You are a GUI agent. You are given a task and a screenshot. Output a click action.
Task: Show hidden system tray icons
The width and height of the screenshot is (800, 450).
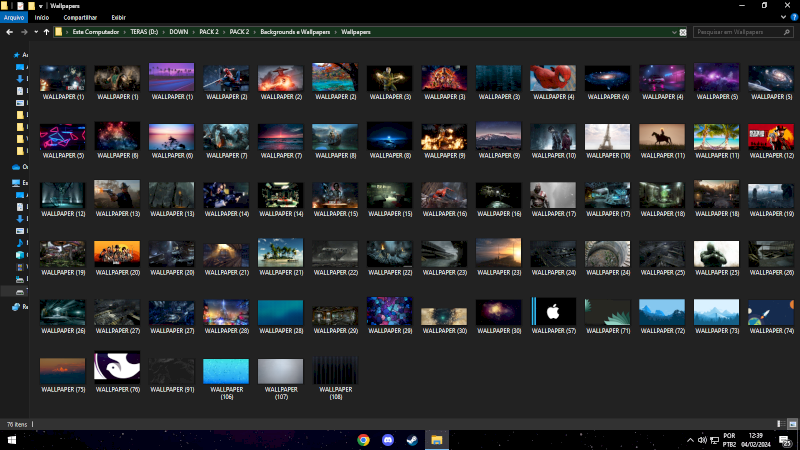[x=690, y=440]
